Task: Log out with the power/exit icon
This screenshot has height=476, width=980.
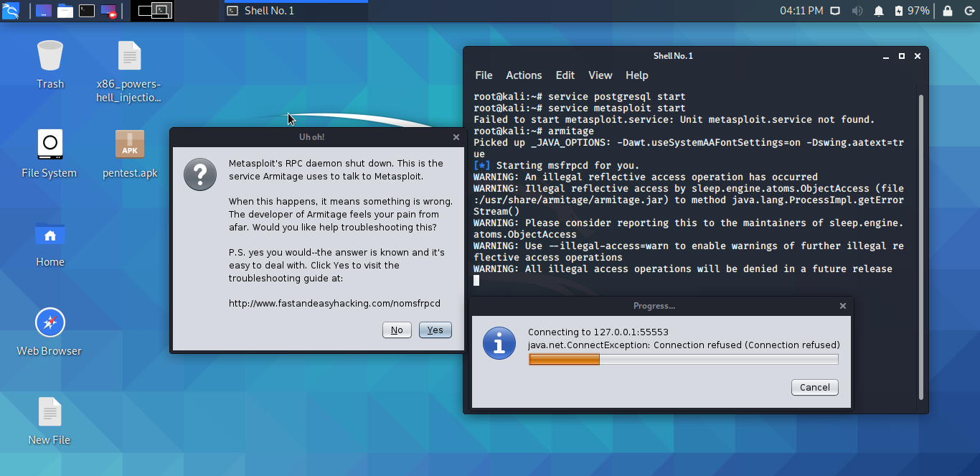Action: [x=971, y=11]
